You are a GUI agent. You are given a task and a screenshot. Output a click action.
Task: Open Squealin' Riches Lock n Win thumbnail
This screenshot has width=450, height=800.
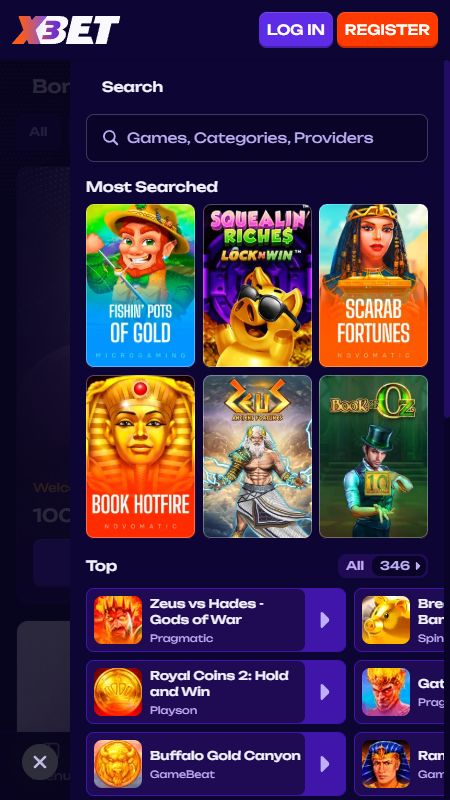click(x=257, y=285)
